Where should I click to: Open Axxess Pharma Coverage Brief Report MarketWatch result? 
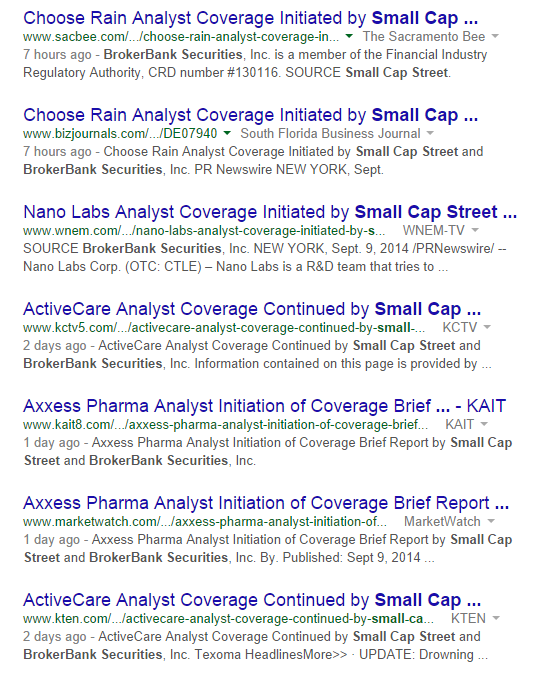[266, 503]
